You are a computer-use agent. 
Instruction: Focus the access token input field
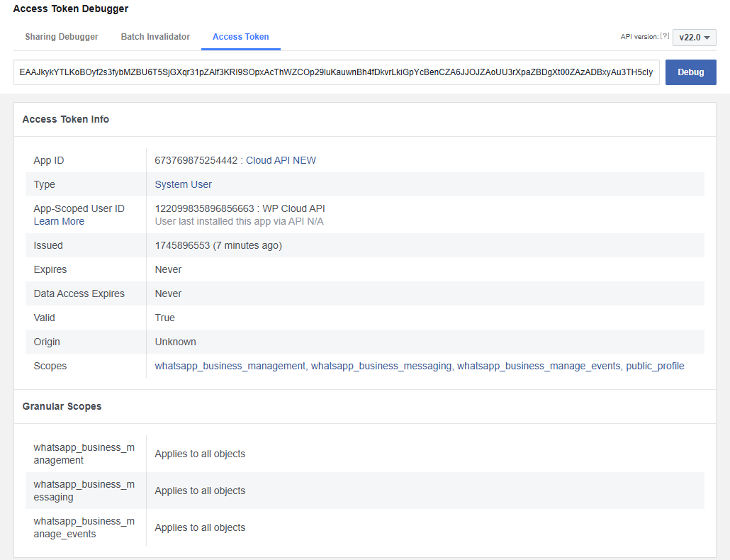coord(336,72)
